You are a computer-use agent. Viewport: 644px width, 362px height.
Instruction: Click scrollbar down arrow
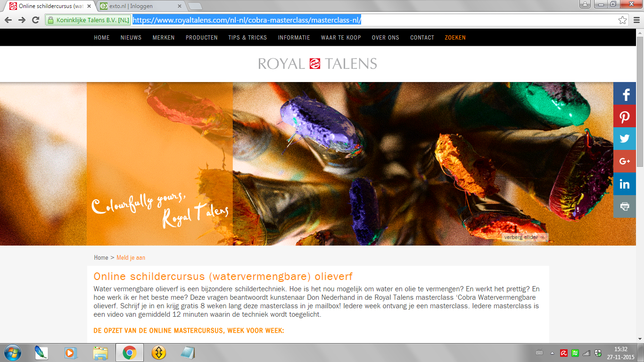click(x=640, y=339)
